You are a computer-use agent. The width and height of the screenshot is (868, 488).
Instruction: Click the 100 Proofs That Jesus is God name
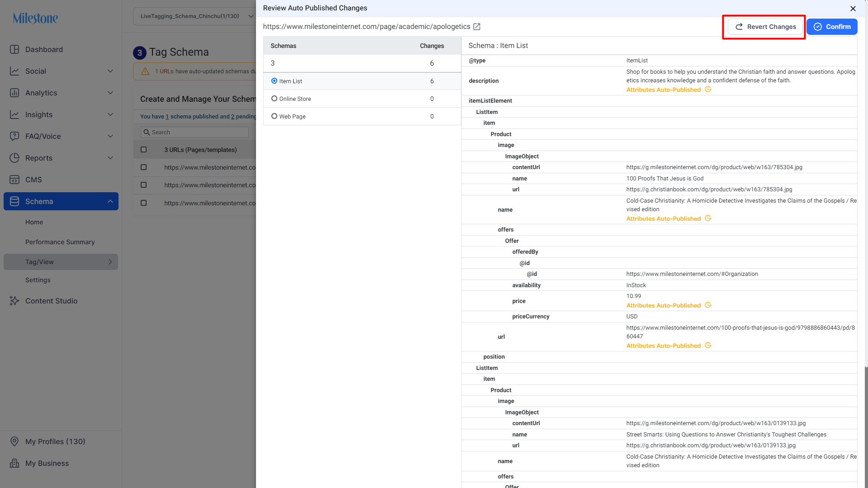pyautogui.click(x=665, y=179)
